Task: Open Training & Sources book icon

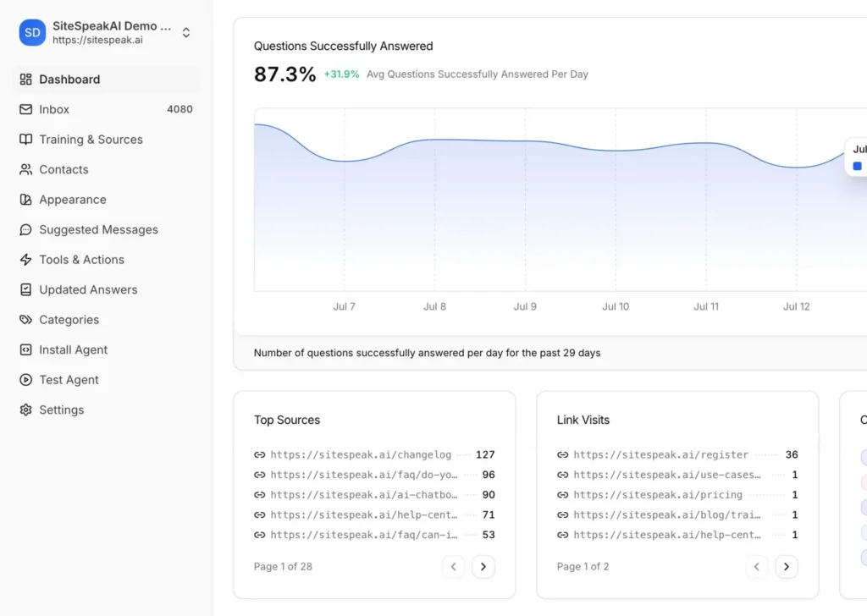Action: pyautogui.click(x=25, y=140)
